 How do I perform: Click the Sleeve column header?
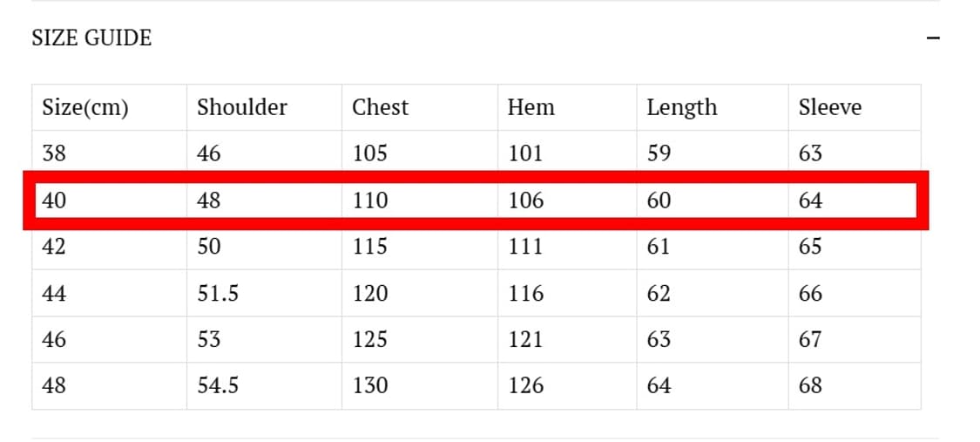(x=829, y=107)
